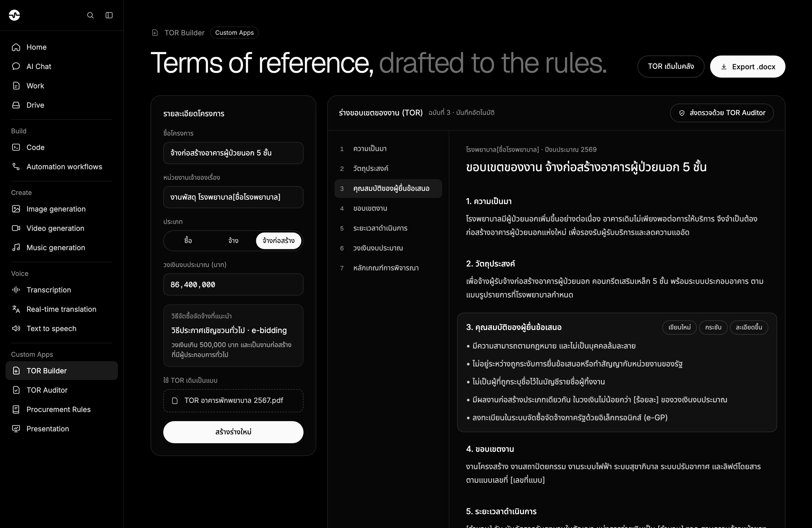
Task: Click the Image generation icon
Action: [16, 209]
